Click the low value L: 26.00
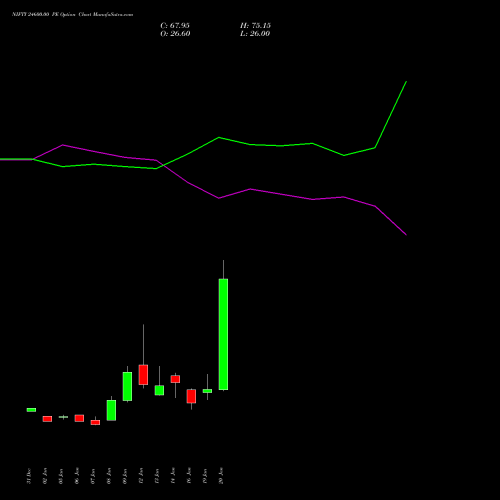Screen dimensions: 500x500 tap(255, 34)
